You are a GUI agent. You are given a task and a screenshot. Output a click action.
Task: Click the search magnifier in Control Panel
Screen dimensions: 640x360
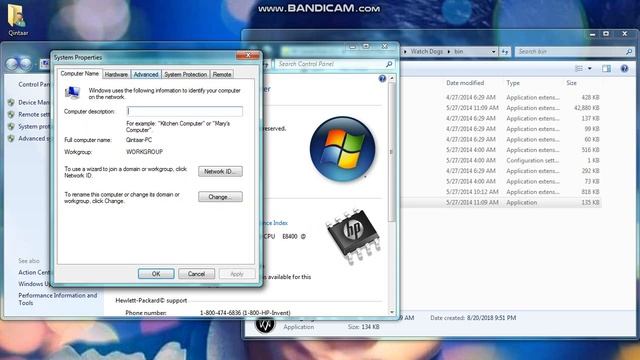point(389,64)
